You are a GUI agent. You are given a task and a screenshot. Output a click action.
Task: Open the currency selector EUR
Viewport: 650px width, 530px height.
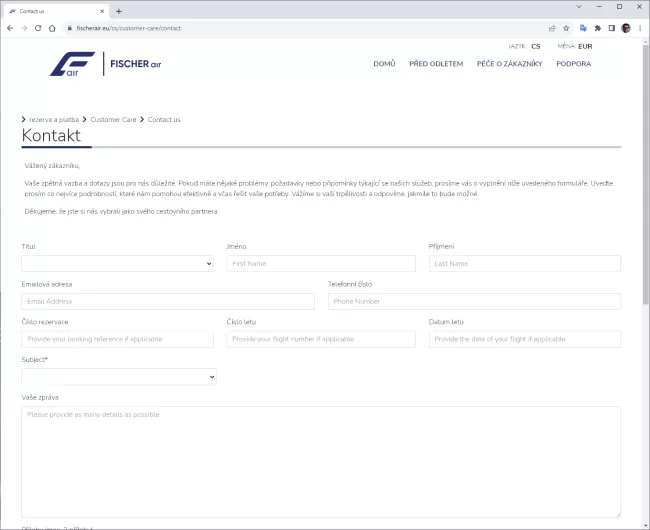pos(585,46)
